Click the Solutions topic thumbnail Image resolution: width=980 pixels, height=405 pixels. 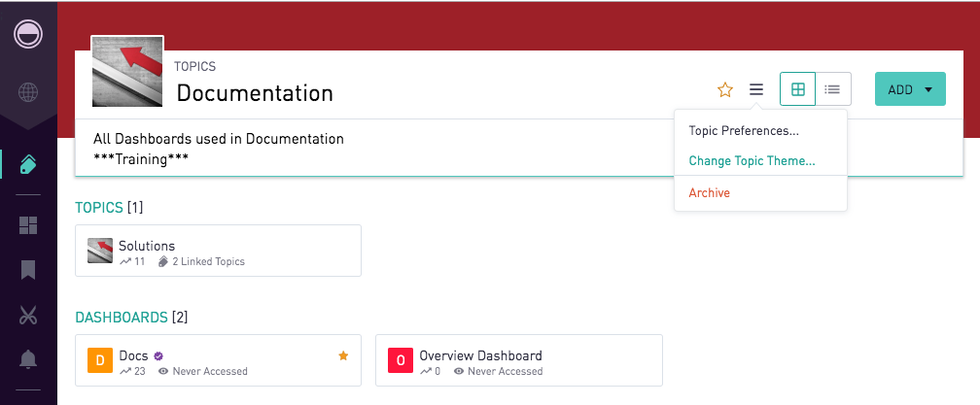point(100,251)
